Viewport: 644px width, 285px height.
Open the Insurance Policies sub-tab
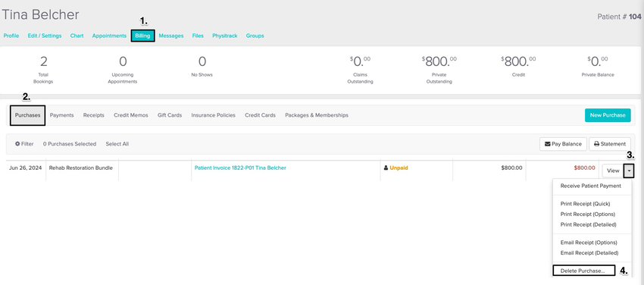(x=213, y=115)
